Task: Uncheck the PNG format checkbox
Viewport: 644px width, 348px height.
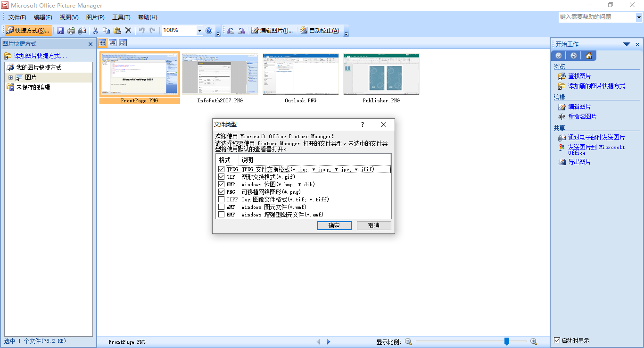Action: [222, 192]
